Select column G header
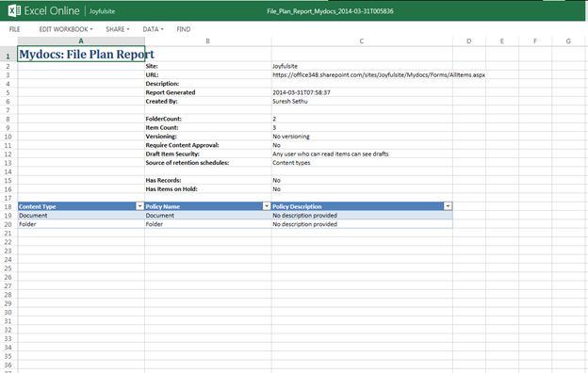The height and width of the screenshot is (373, 588). click(x=568, y=41)
